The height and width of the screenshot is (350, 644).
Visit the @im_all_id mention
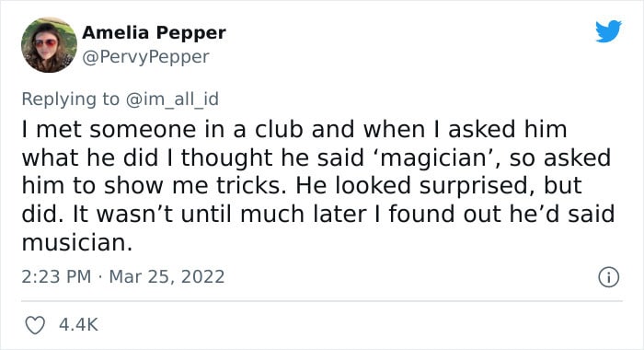(x=172, y=99)
